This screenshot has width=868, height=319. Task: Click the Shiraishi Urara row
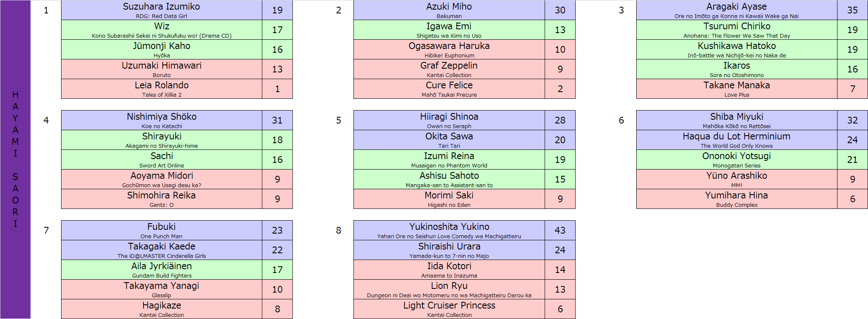464,250
